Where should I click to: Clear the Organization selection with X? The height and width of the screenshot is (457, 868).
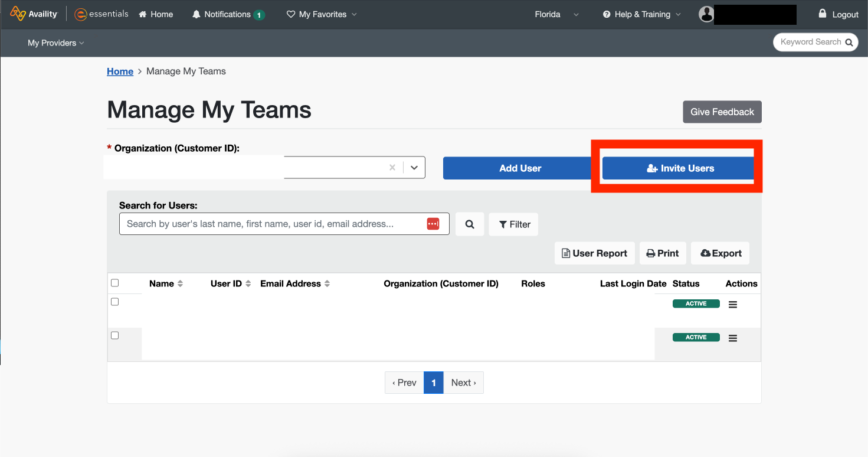pyautogui.click(x=392, y=168)
